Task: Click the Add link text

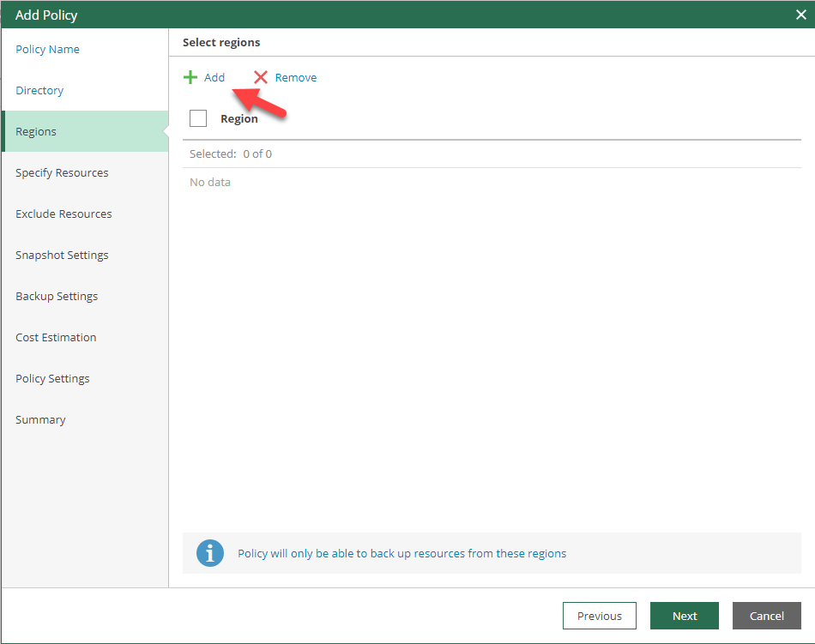Action: click(214, 78)
